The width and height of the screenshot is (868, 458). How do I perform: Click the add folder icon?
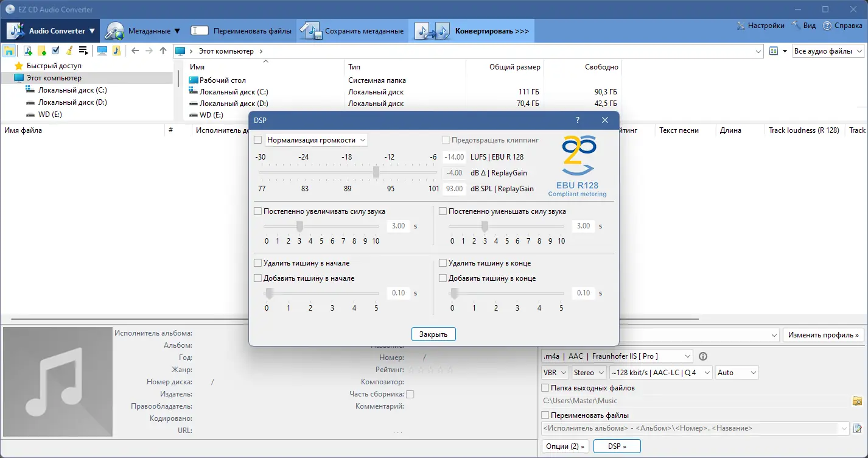(x=41, y=51)
